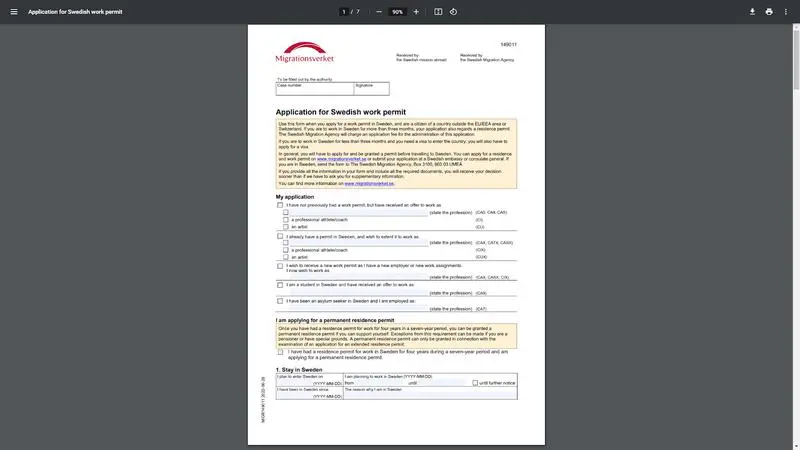
Task: Click 'The reason why I am in Sweden' field
Action: [x=430, y=394]
